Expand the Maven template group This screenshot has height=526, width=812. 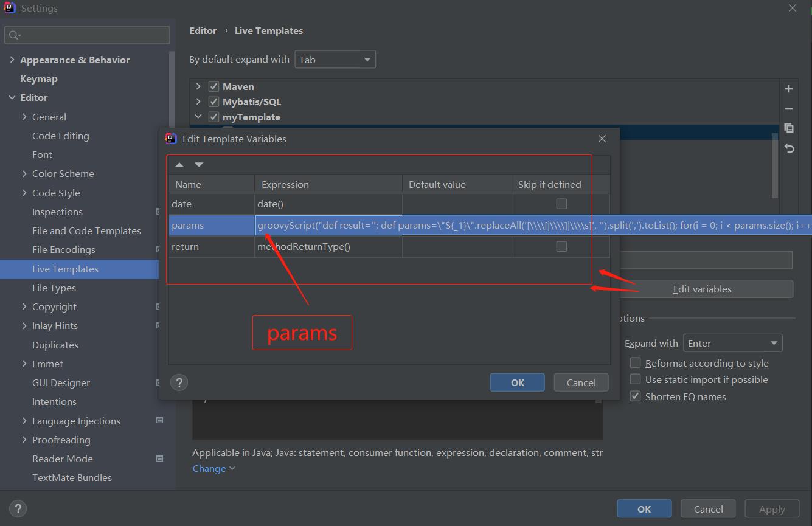tap(198, 86)
